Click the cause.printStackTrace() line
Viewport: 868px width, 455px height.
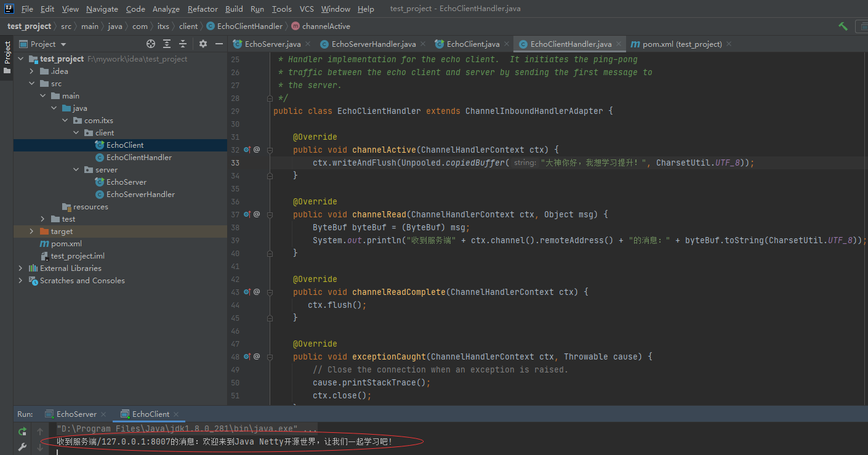coord(371,382)
